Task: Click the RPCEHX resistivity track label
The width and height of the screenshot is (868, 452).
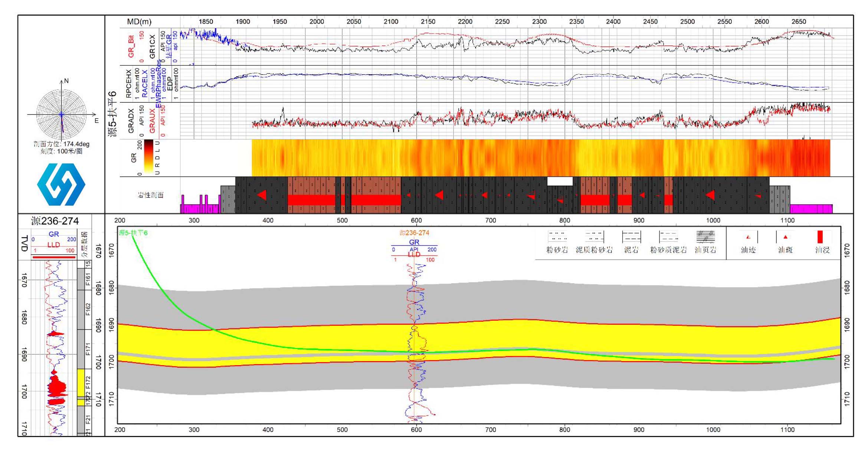Action: point(129,83)
